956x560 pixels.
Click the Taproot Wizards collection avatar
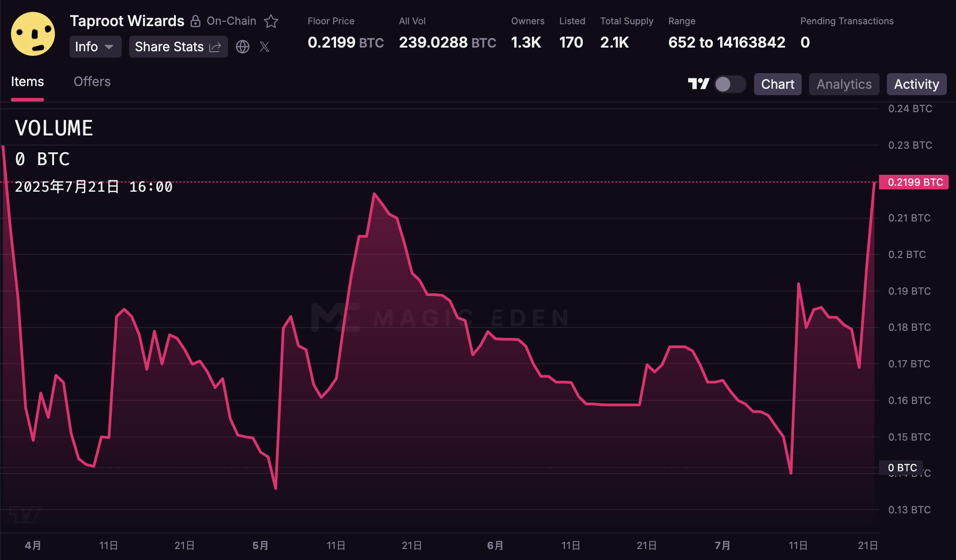33,34
